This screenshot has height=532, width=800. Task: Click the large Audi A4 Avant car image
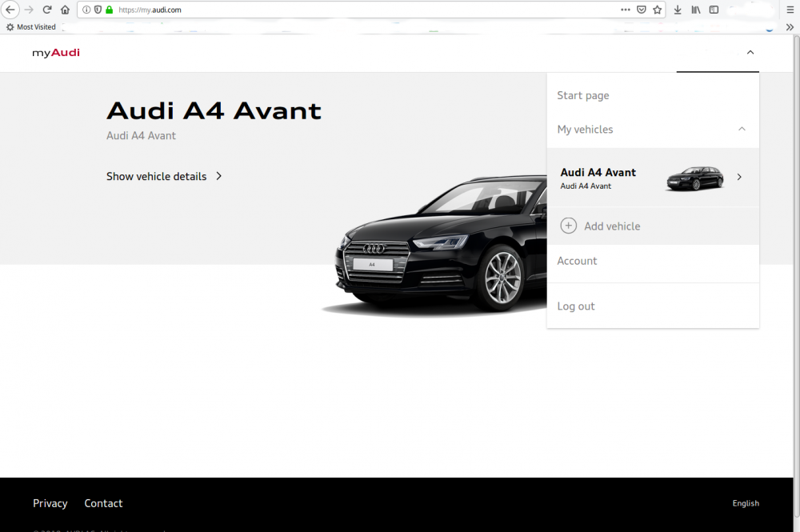pyautogui.click(x=434, y=245)
